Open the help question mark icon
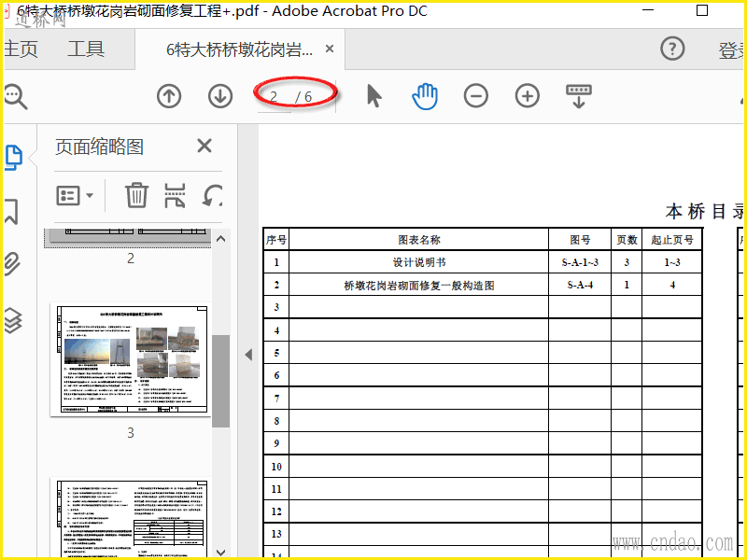Viewport: 747px width, 560px height. (672, 49)
